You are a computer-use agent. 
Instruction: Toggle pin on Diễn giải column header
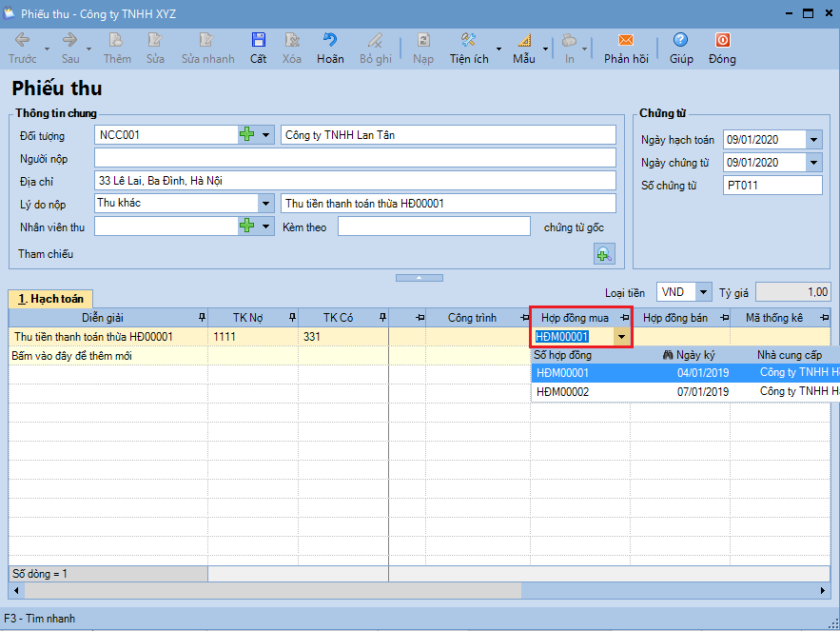201,318
